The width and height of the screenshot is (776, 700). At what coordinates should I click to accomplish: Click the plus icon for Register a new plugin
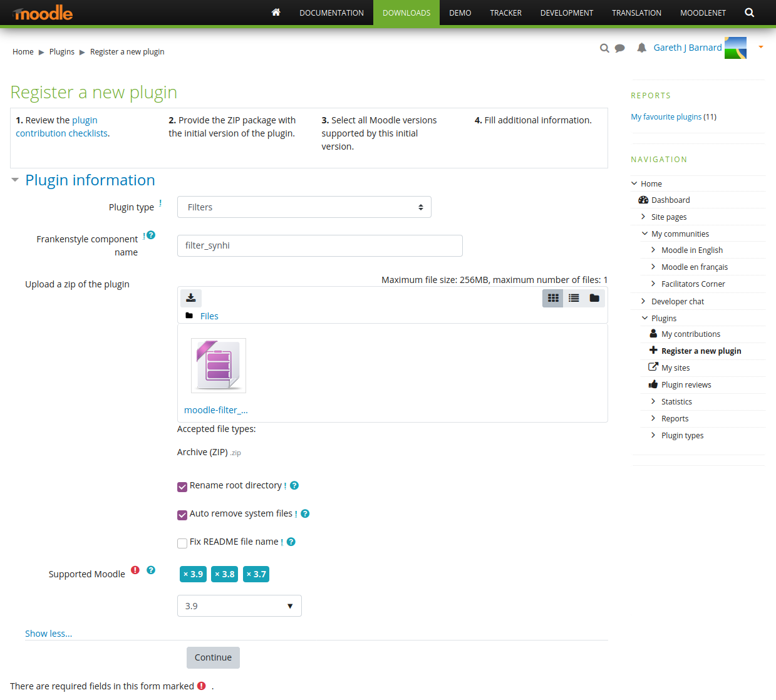point(653,350)
